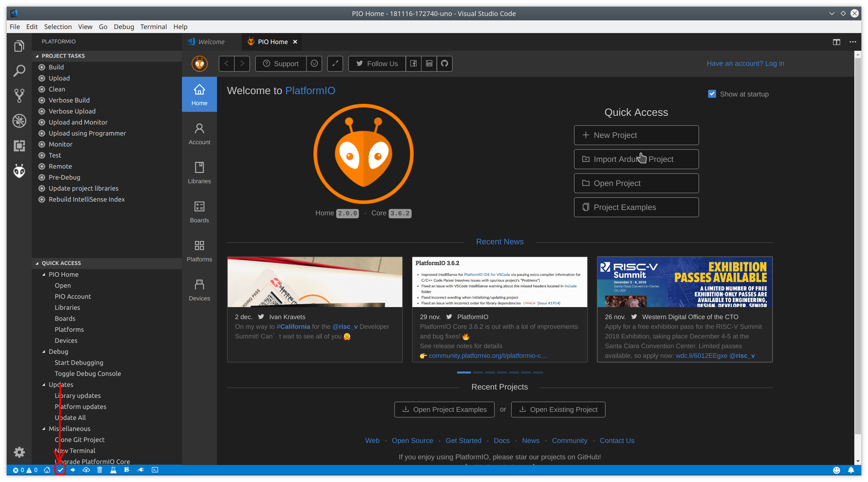
Task: Run the Upload and Monitor task
Action: (78, 122)
